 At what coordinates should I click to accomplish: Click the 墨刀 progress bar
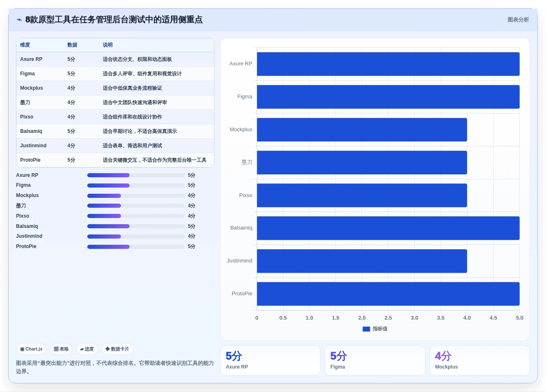tap(136, 206)
